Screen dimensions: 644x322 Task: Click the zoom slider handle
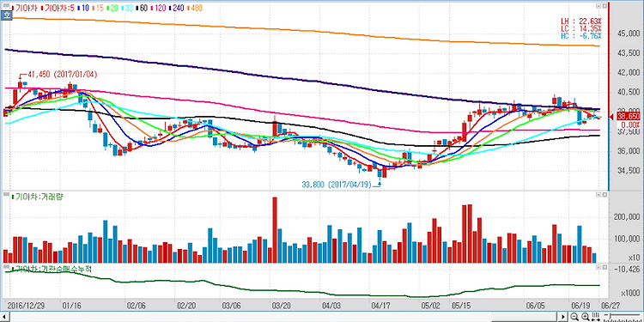pyautogui.click(x=611, y=315)
